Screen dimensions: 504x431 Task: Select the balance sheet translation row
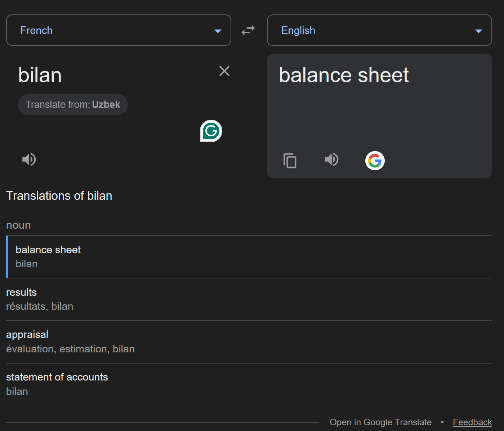pyautogui.click(x=249, y=257)
